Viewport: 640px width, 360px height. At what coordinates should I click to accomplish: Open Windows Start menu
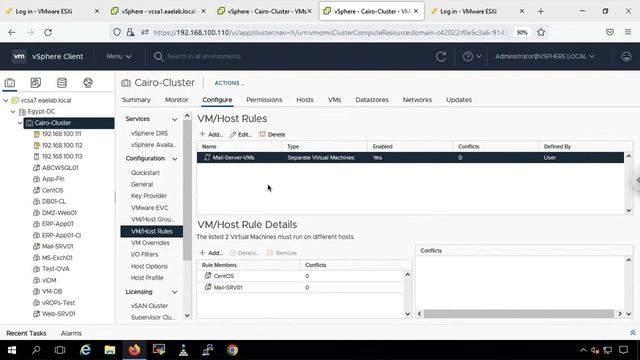12,350
